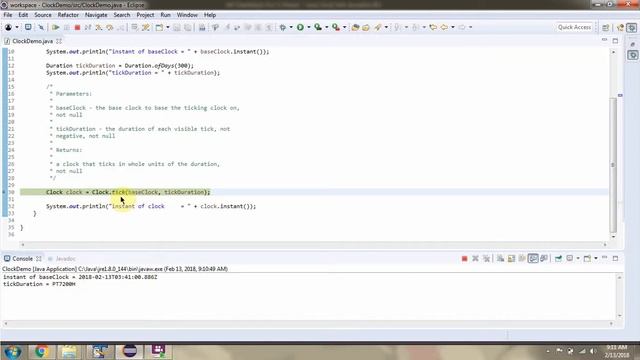
Task: Toggle Show Console on standard output
Action: (533, 258)
